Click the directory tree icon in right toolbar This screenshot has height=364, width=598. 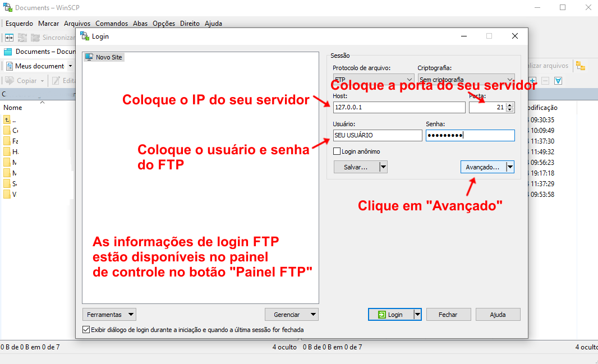tap(581, 66)
